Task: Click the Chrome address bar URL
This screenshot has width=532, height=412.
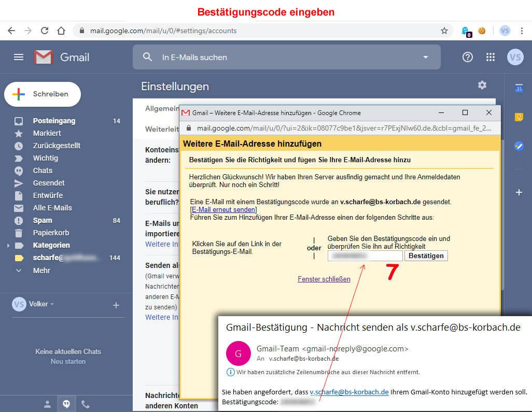Action: tap(163, 31)
